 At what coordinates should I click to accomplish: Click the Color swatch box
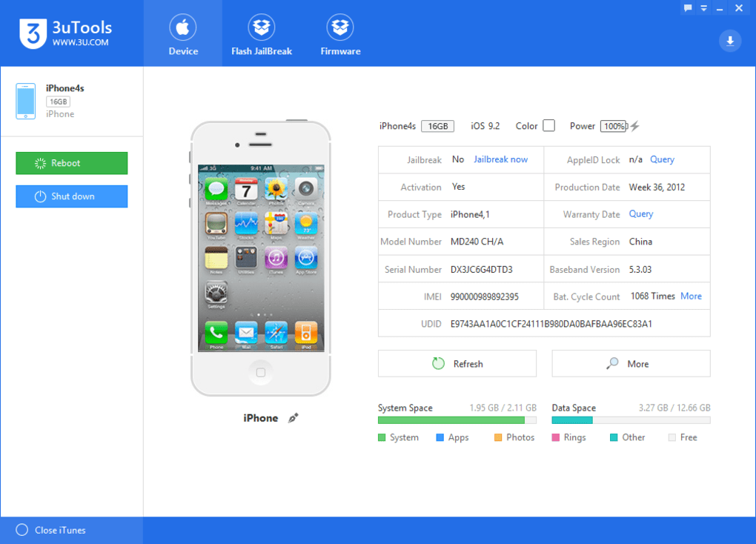coord(548,125)
